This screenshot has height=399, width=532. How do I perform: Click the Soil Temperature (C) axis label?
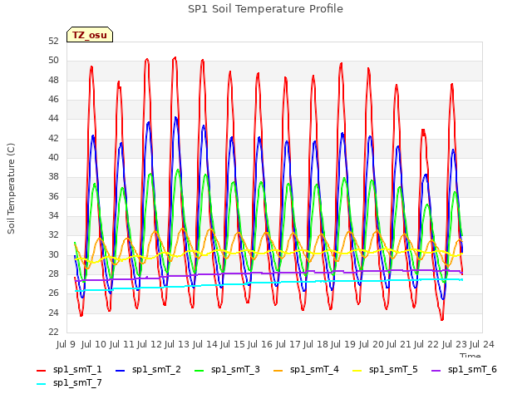tap(11, 189)
